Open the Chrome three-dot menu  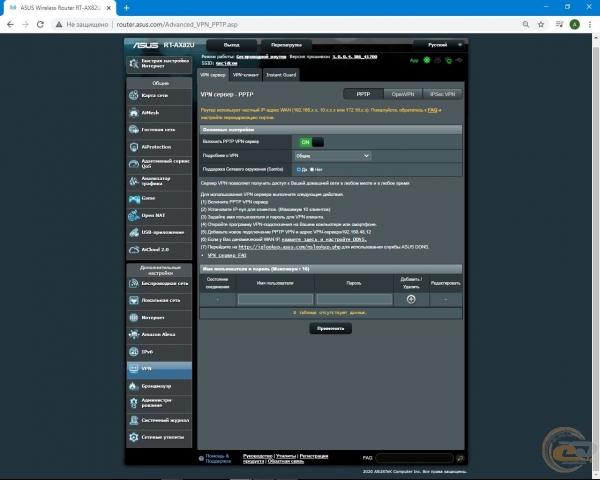point(590,24)
